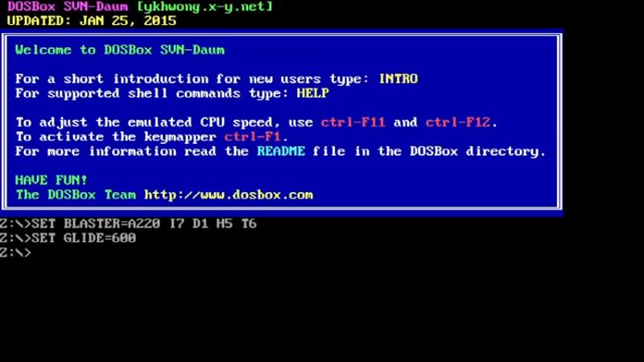Click the red ctrl-F12 shortcut text
The image size is (644, 362).
click(458, 122)
